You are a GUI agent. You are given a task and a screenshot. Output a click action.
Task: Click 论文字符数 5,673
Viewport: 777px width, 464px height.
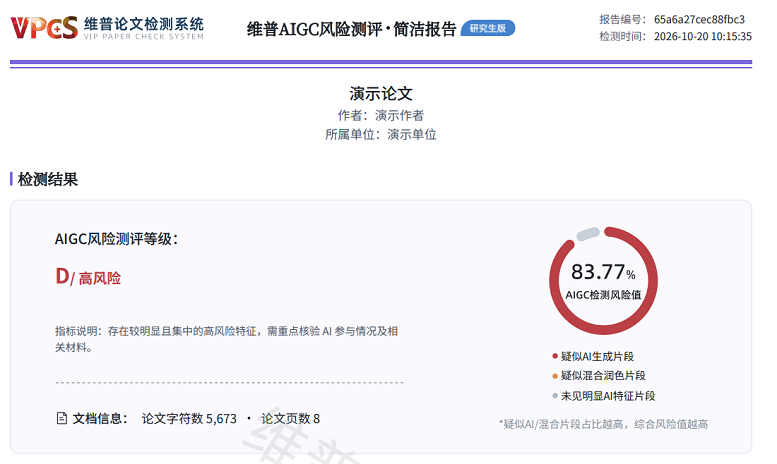click(x=189, y=418)
